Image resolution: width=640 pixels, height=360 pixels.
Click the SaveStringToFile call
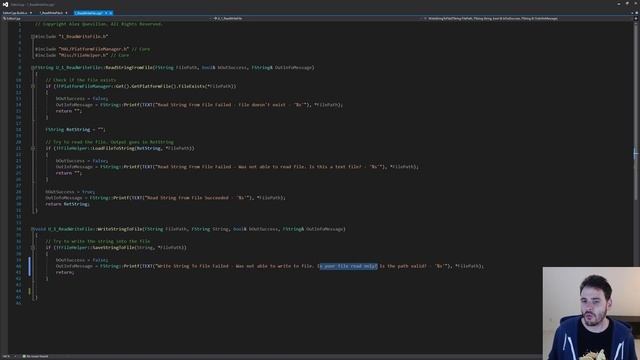[113, 248]
